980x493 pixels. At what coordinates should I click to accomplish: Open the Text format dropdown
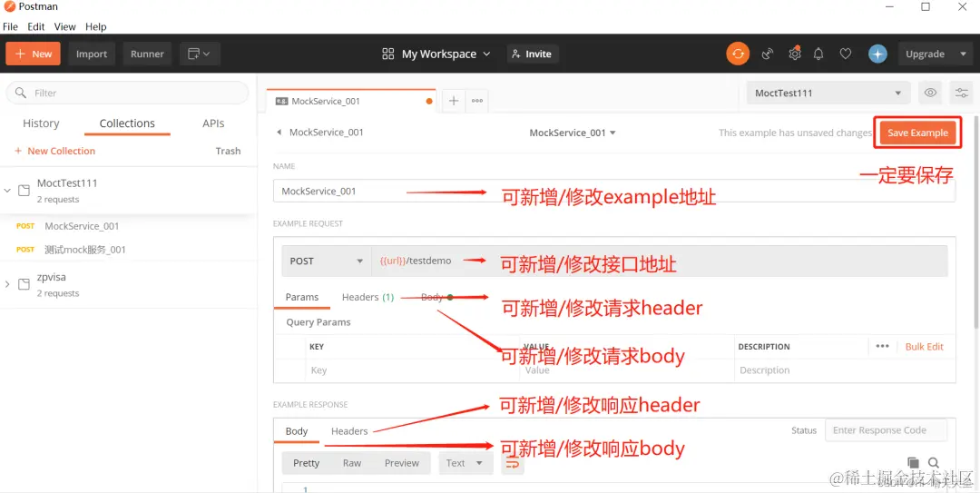(465, 463)
